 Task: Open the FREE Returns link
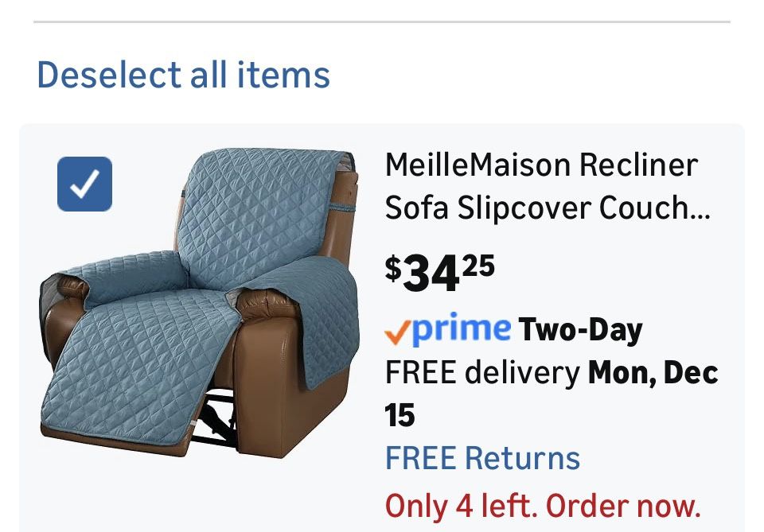tap(482, 459)
